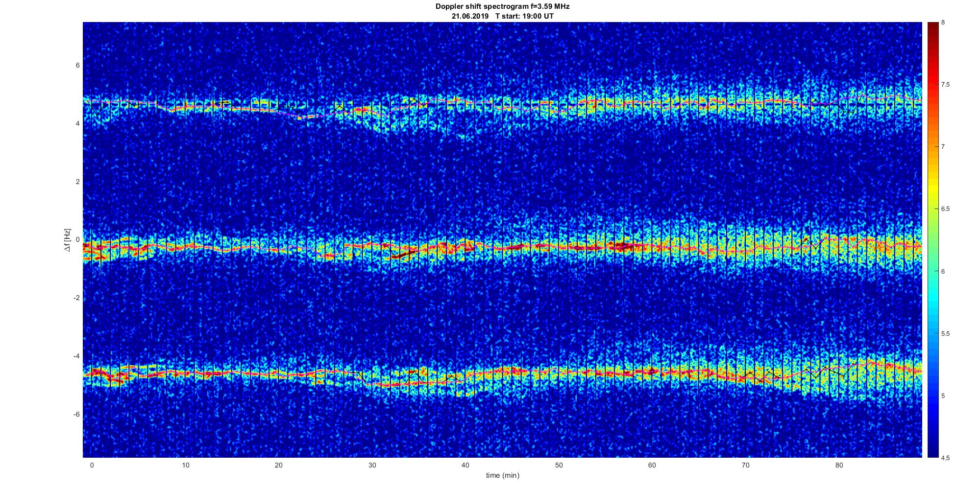Click x-axis tick label '80'
Screen dimensions: 980x491
point(839,465)
